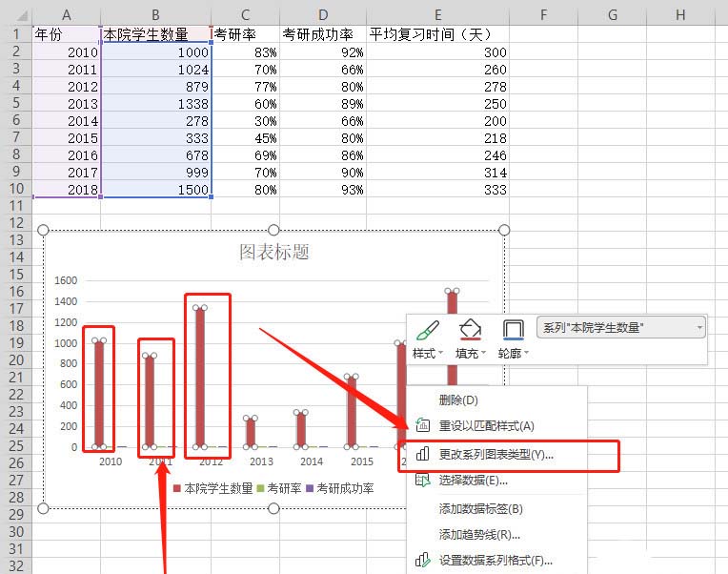The height and width of the screenshot is (574, 728).
Task: Click the 考研成功率 legend entry
Action: click(x=344, y=488)
